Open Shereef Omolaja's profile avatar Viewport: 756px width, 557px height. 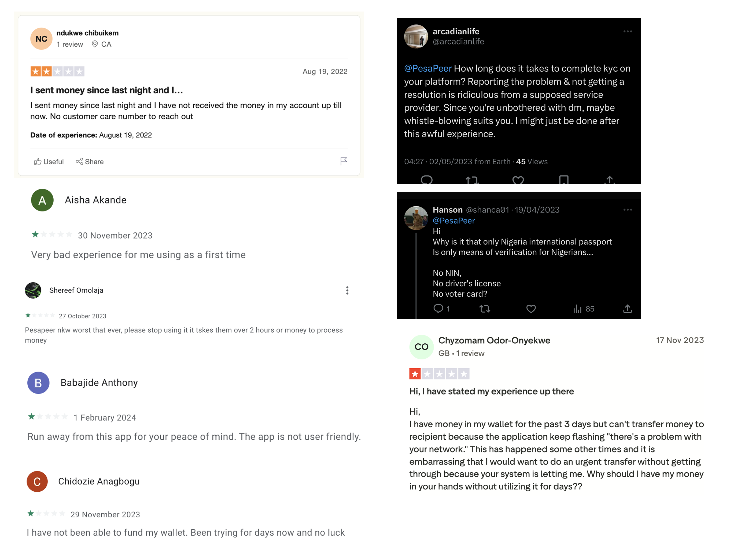click(33, 290)
